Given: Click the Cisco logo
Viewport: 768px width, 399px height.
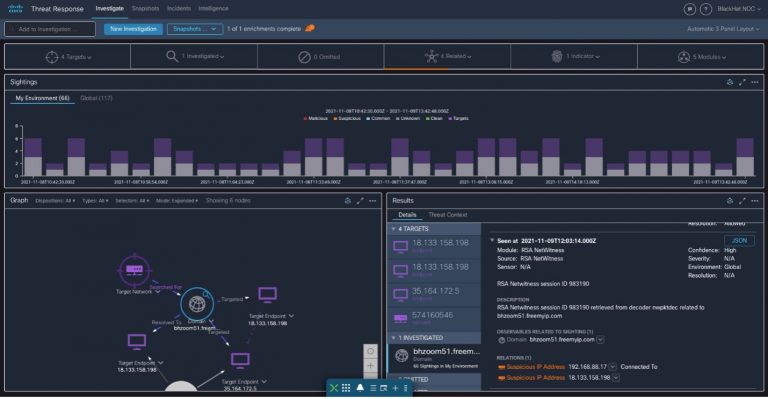Looking at the screenshot, I should click(16, 8).
